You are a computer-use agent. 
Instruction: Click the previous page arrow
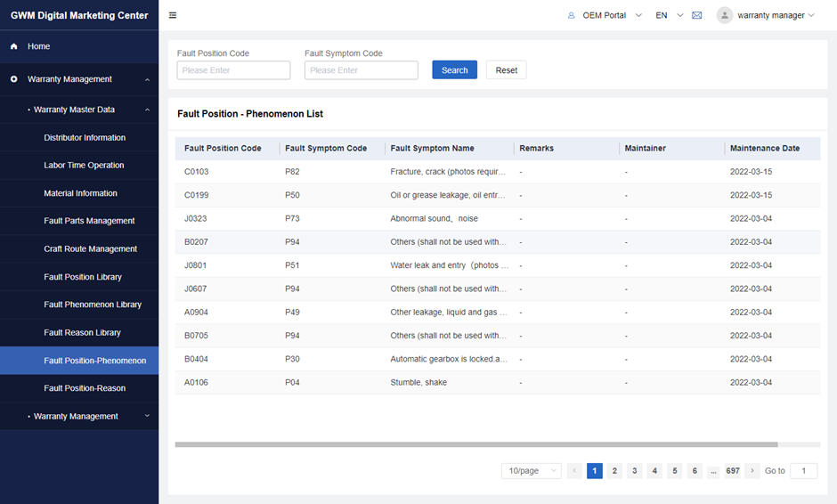click(x=574, y=471)
